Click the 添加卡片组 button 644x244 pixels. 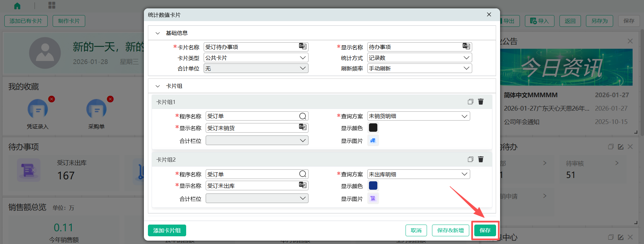tap(167, 230)
